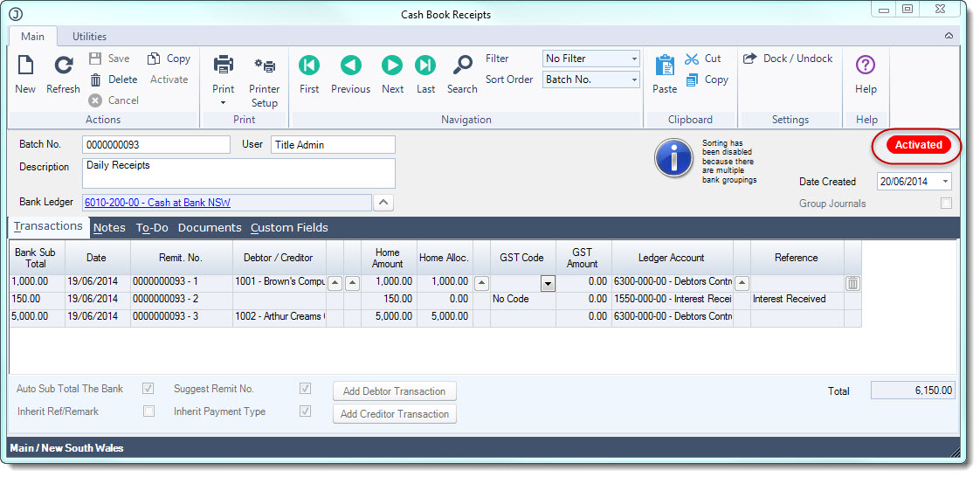Toggle Suggest Remit No. checkbox
The height and width of the screenshot is (477, 980).
click(x=305, y=388)
